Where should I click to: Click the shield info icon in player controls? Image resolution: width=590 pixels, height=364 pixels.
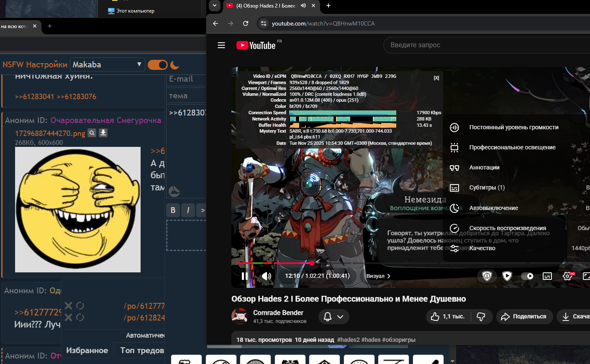(487, 276)
